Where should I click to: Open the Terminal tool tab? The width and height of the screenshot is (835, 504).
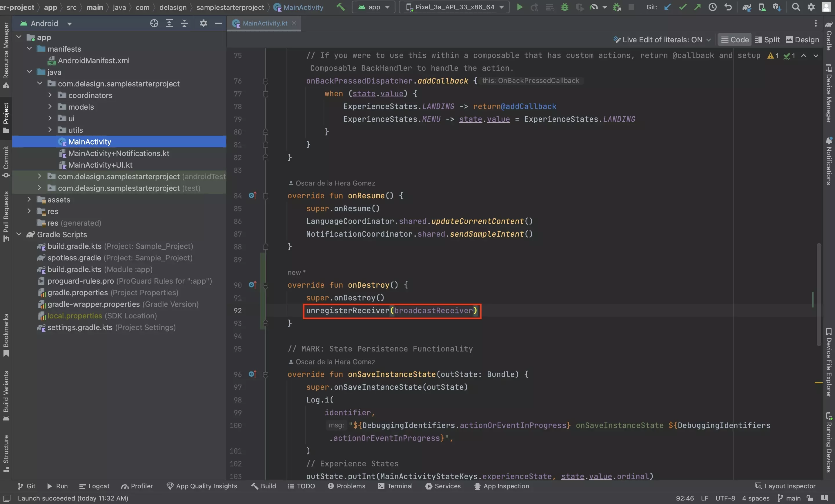point(395,486)
